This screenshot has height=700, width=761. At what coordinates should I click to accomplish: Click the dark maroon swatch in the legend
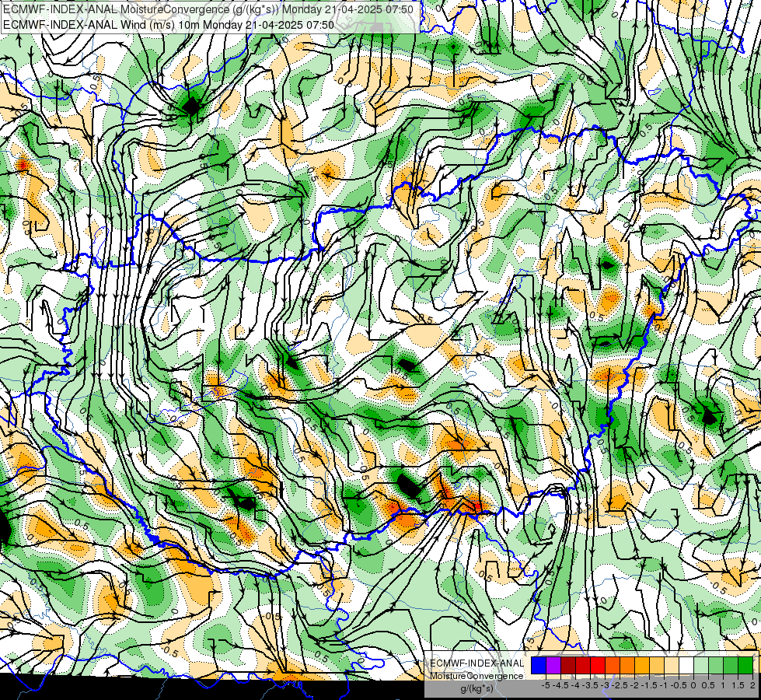click(x=568, y=665)
